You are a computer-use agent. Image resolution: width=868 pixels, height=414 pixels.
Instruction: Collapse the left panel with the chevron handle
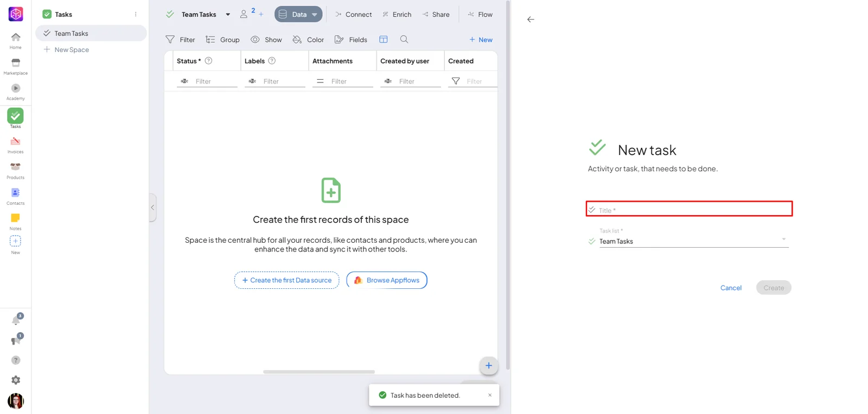pyautogui.click(x=152, y=208)
